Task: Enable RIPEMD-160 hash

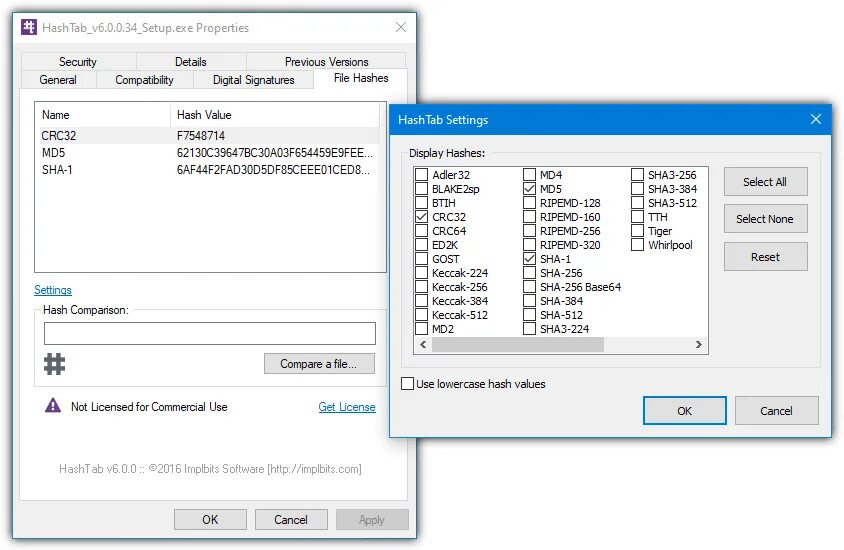Action: point(530,216)
